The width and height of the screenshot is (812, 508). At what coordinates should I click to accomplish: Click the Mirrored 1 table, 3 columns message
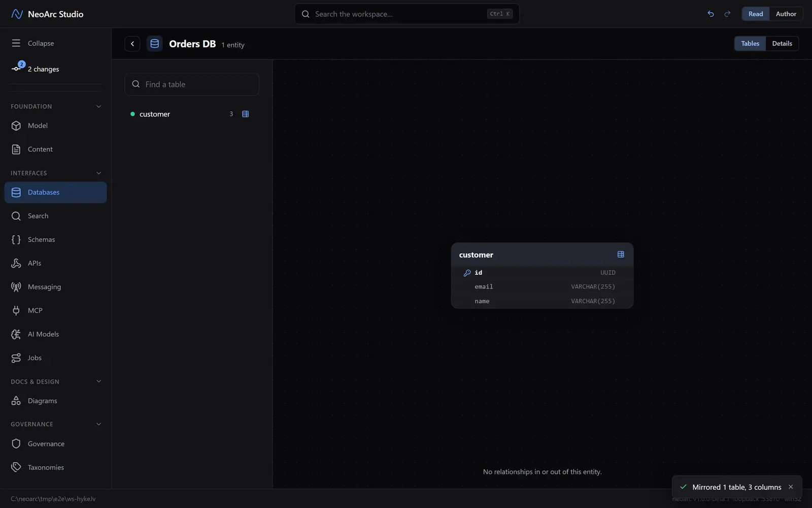[x=737, y=487]
